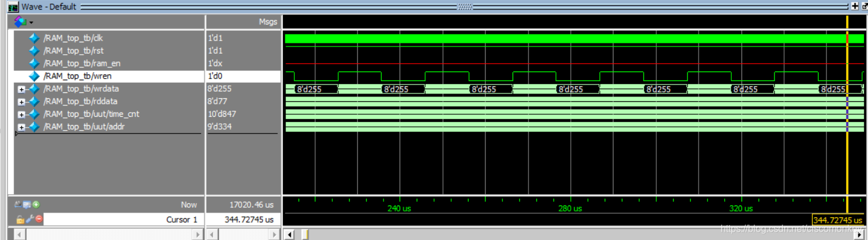Click the ram_en signal diamond icon

tap(34, 63)
